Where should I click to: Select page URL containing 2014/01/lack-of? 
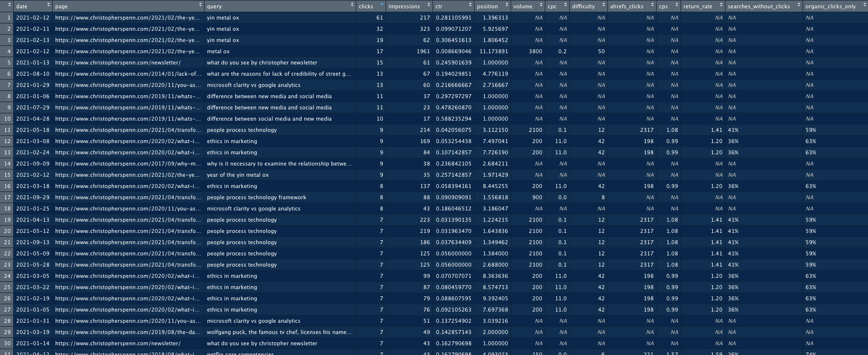pos(128,74)
